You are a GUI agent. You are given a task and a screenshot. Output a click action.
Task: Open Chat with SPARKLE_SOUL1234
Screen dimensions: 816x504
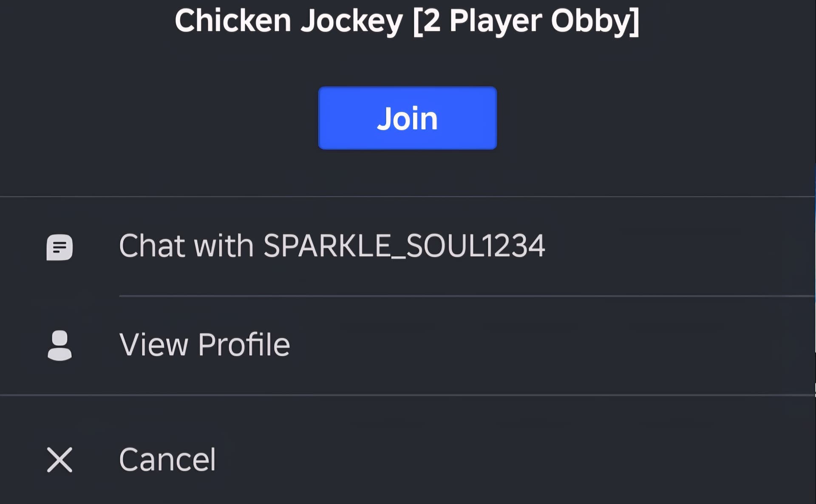tap(408, 246)
